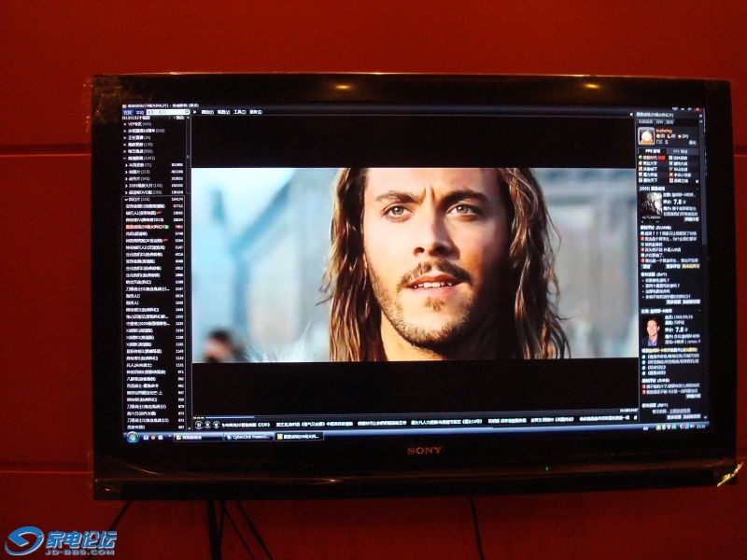Collapse the right info panel with the arrow icon
Image resolution: width=747 pixels, height=560 pixels.
coord(632,115)
